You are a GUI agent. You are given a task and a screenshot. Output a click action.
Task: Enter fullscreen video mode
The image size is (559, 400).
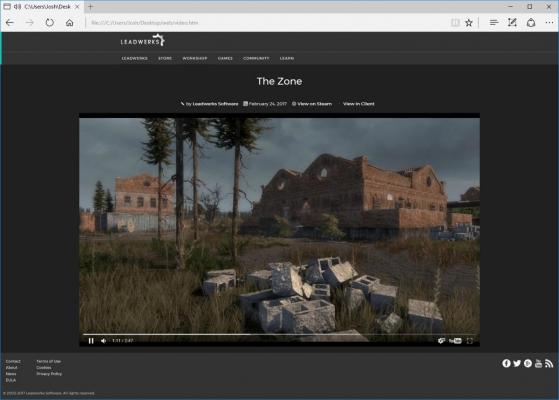click(x=470, y=341)
